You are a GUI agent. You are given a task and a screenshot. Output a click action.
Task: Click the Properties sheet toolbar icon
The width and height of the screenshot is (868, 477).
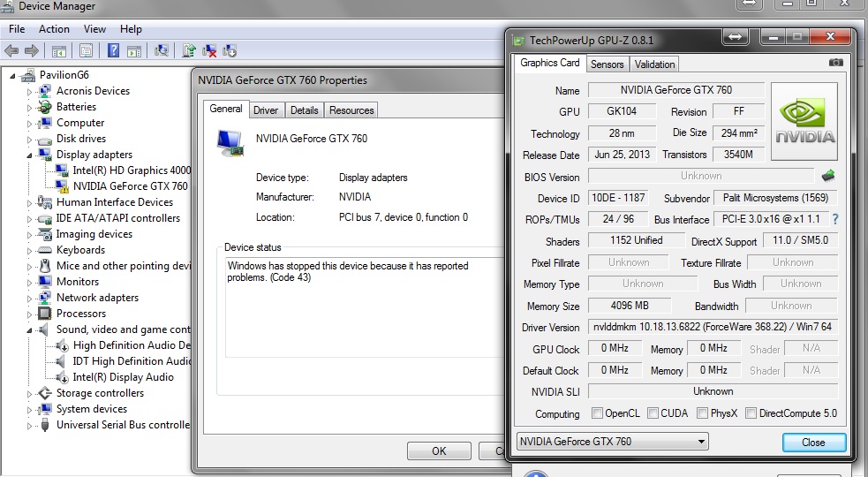[x=86, y=51]
